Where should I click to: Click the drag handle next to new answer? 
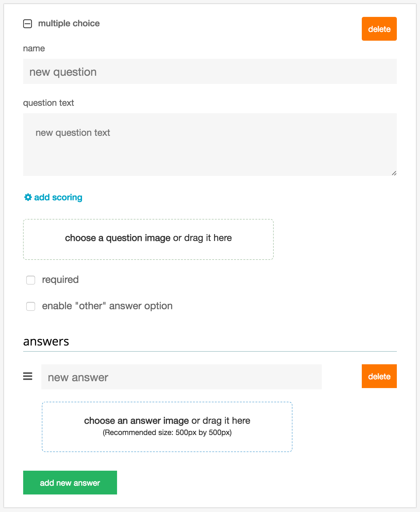[28, 376]
